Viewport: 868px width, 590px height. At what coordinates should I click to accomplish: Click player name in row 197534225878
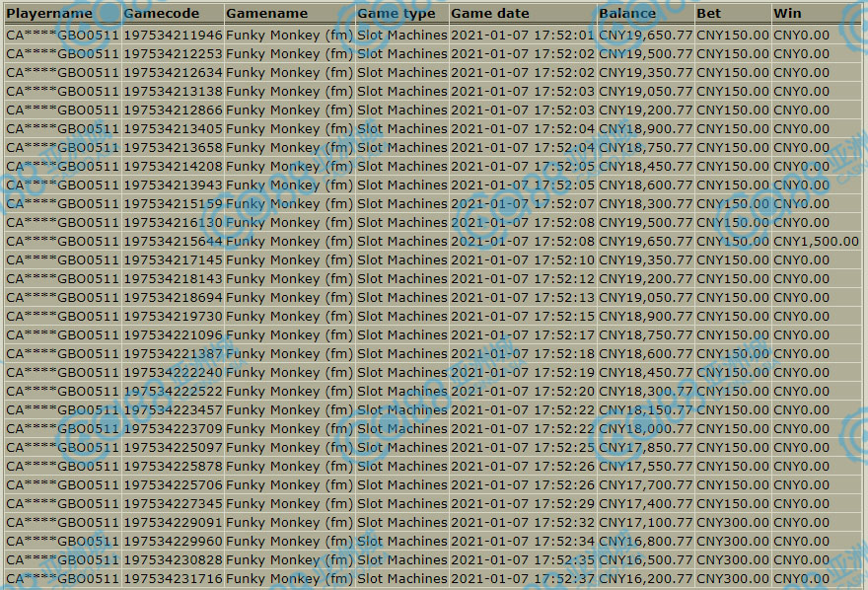(x=62, y=467)
